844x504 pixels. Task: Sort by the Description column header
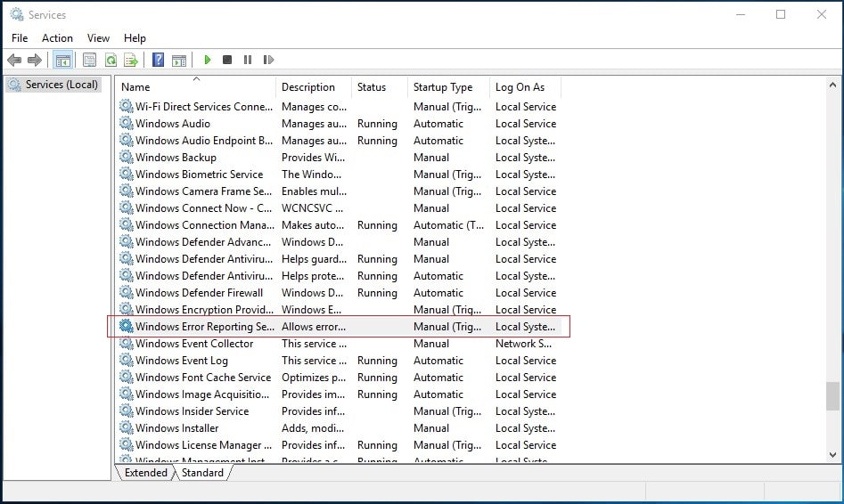tap(314, 87)
